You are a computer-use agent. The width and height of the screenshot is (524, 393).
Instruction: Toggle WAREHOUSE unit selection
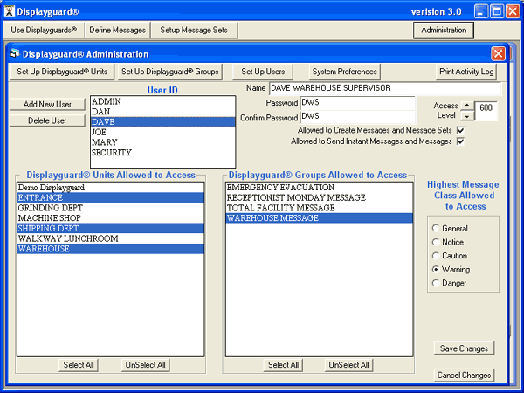point(110,249)
